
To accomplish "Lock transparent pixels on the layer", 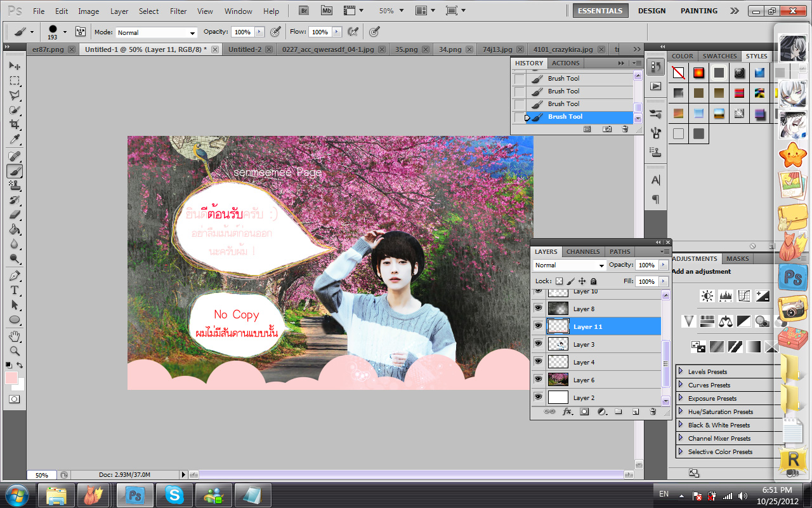I will (559, 281).
